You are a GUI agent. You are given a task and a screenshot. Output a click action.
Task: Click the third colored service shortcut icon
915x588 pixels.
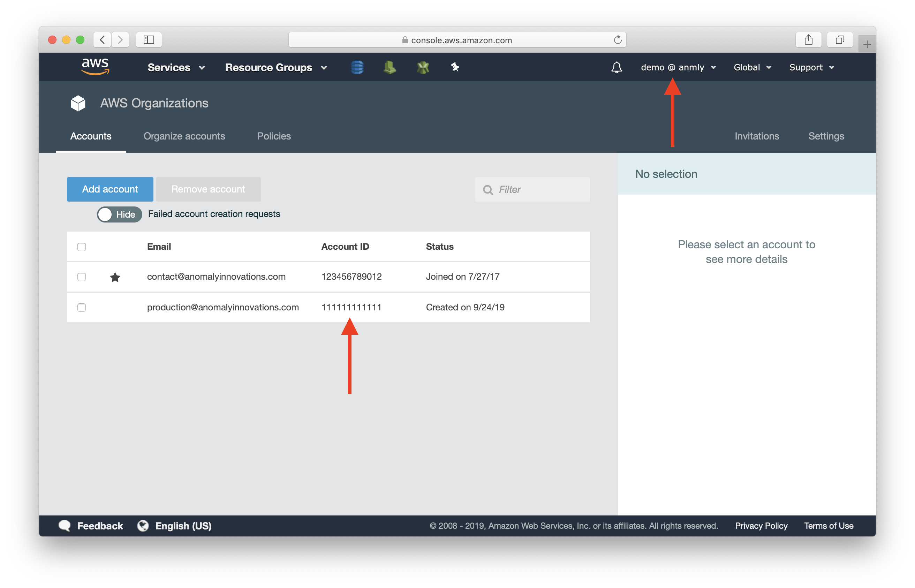pyautogui.click(x=423, y=67)
